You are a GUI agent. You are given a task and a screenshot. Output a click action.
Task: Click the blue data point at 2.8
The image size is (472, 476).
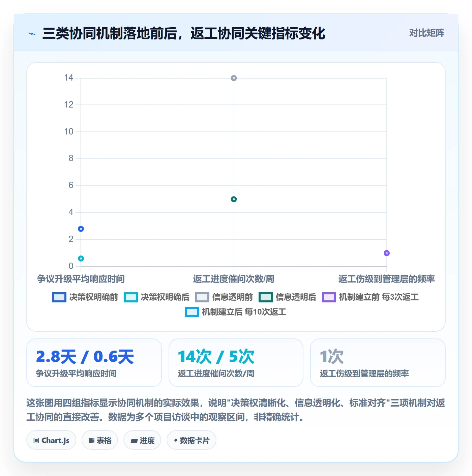point(81,229)
